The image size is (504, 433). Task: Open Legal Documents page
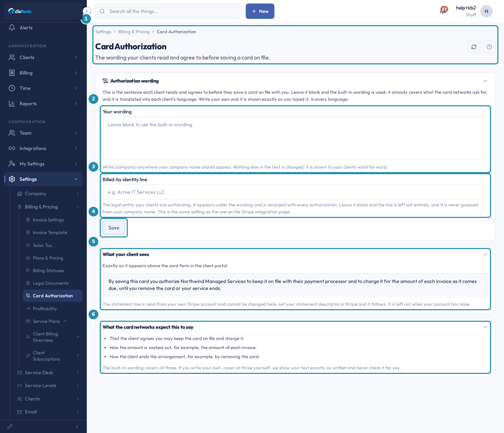(x=53, y=283)
